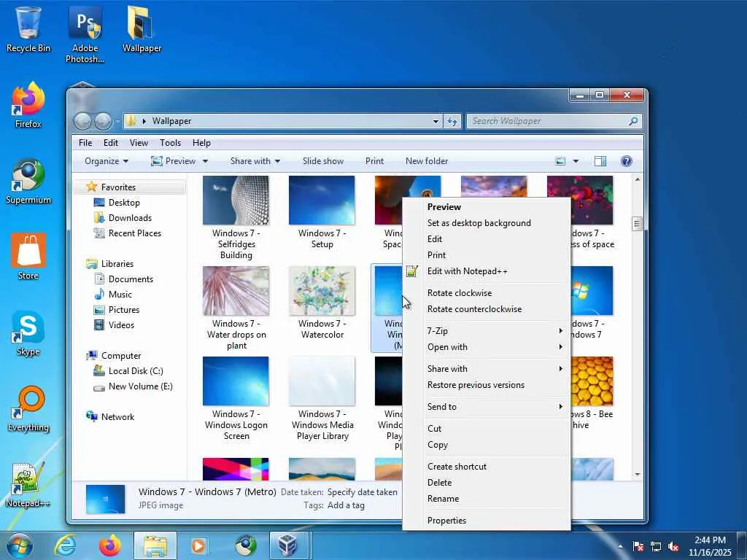The width and height of the screenshot is (747, 560).
Task: Click the Help question mark icon
Action: coord(627,161)
